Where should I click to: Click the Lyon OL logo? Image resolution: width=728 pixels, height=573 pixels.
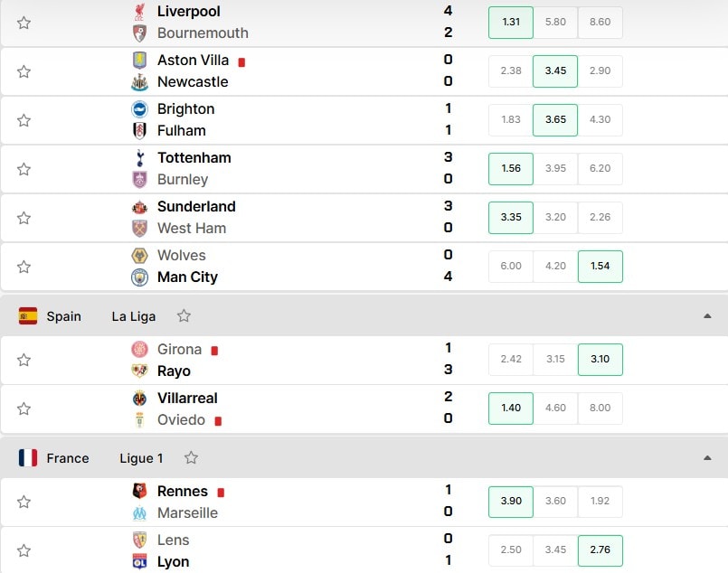(140, 562)
